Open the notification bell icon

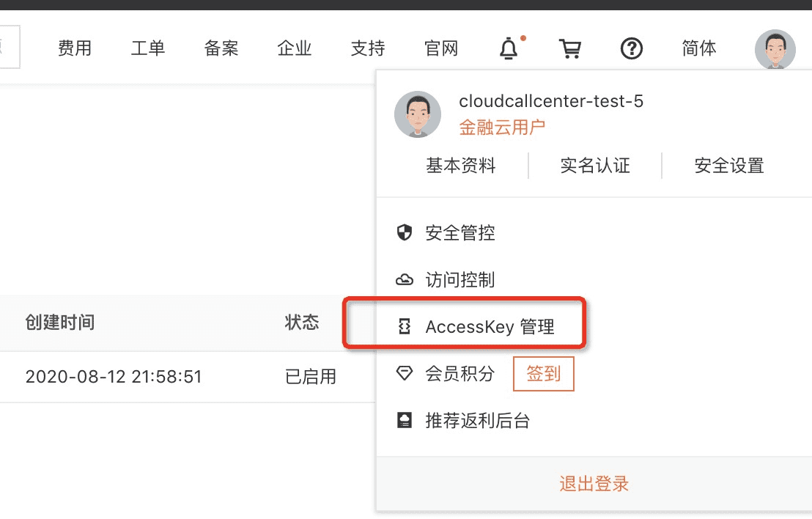click(x=509, y=48)
